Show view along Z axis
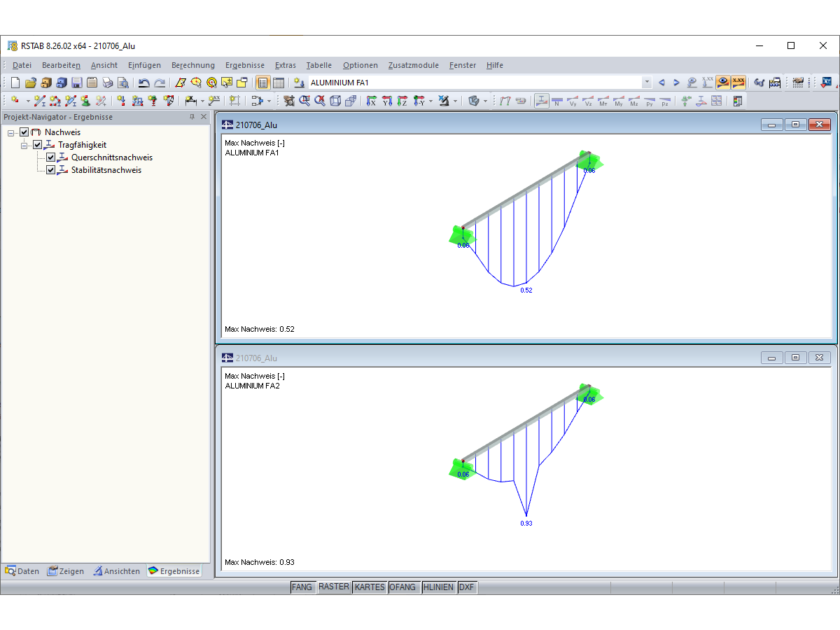The height and width of the screenshot is (630, 840). [402, 101]
